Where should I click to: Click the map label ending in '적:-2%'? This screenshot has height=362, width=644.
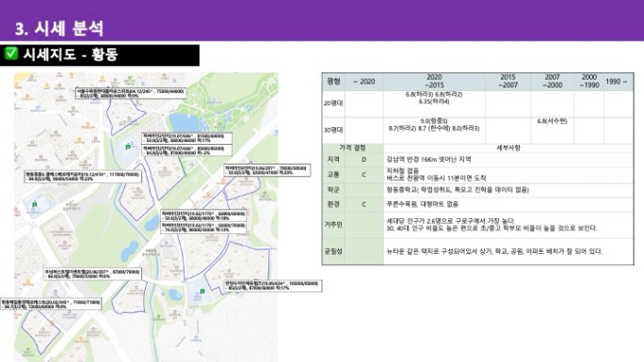[186, 150]
